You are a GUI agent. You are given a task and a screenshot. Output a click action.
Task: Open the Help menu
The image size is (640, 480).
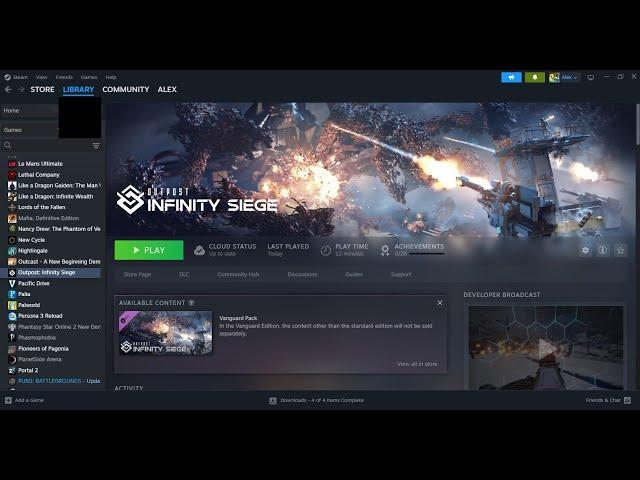point(111,77)
